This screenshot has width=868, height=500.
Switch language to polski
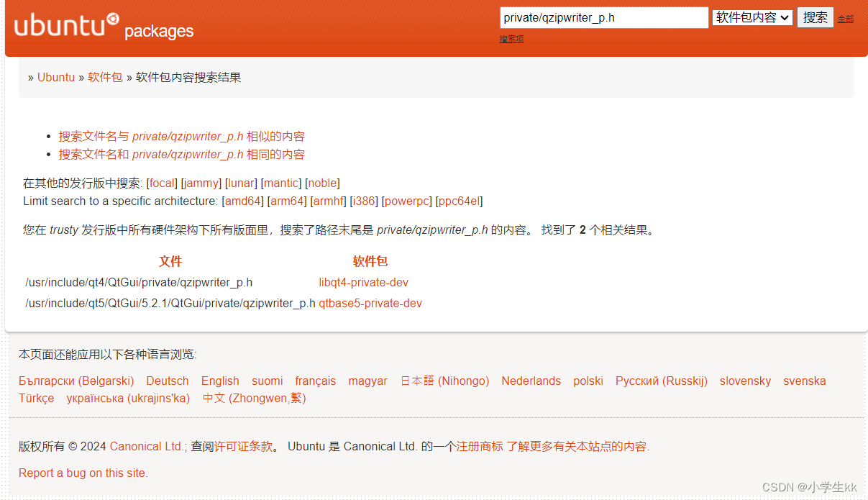point(588,381)
